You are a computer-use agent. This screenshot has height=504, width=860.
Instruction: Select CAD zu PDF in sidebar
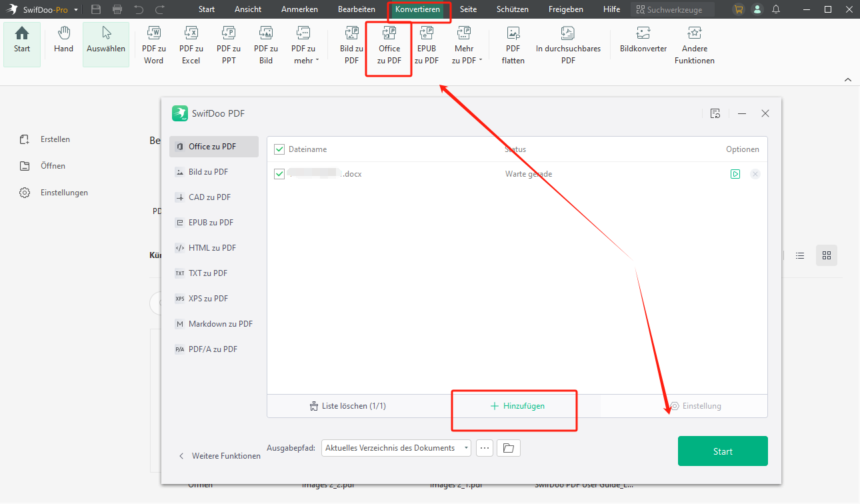(214, 197)
